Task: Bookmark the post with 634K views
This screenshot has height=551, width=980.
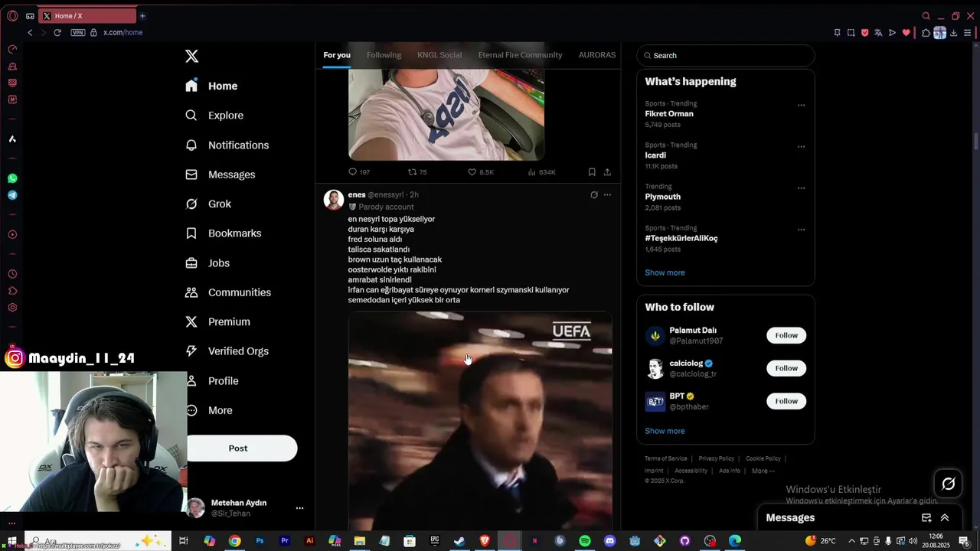Action: (x=592, y=172)
